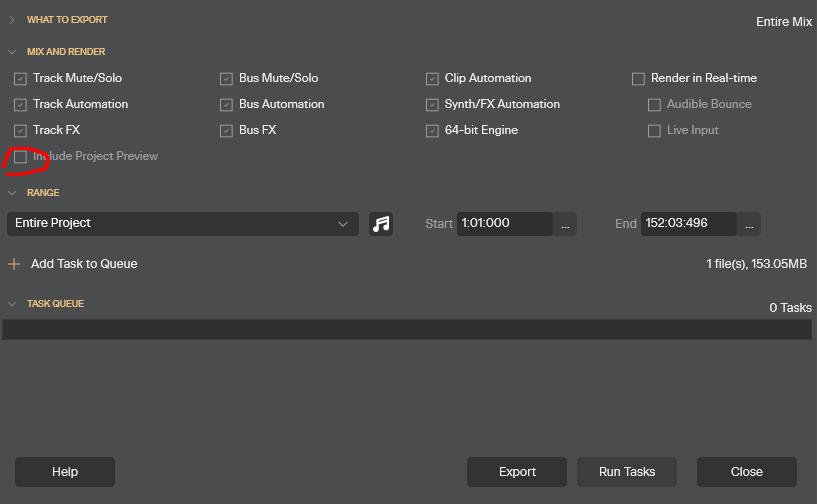Viewport: 817px width, 504px height.
Task: Click the music note range icon
Action: 380,224
